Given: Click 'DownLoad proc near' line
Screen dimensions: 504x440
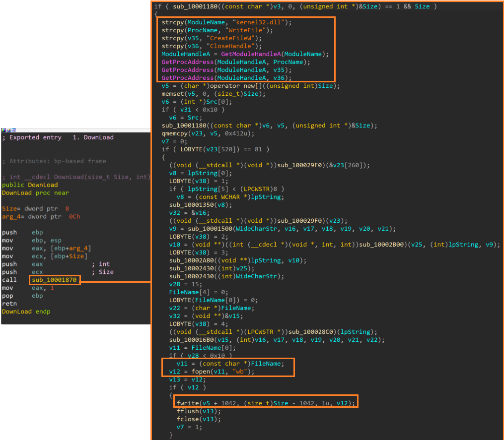Looking at the screenshot, I should 35,193.
